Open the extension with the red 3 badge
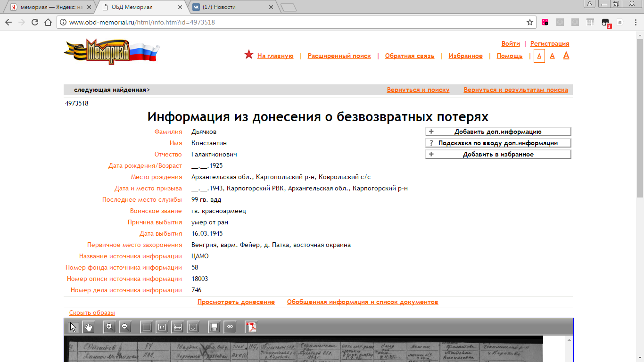The height and width of the screenshot is (362, 644). [606, 23]
